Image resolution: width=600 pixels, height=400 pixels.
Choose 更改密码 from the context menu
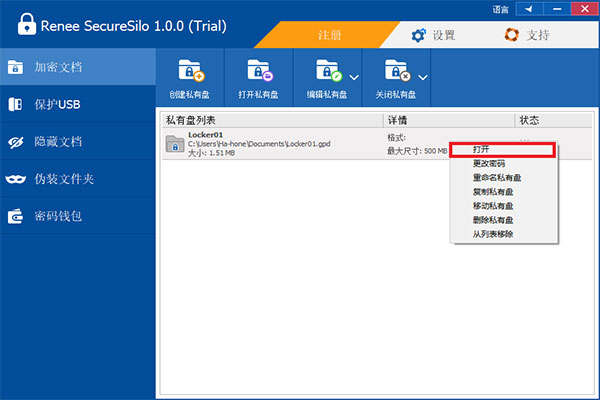tap(488, 164)
